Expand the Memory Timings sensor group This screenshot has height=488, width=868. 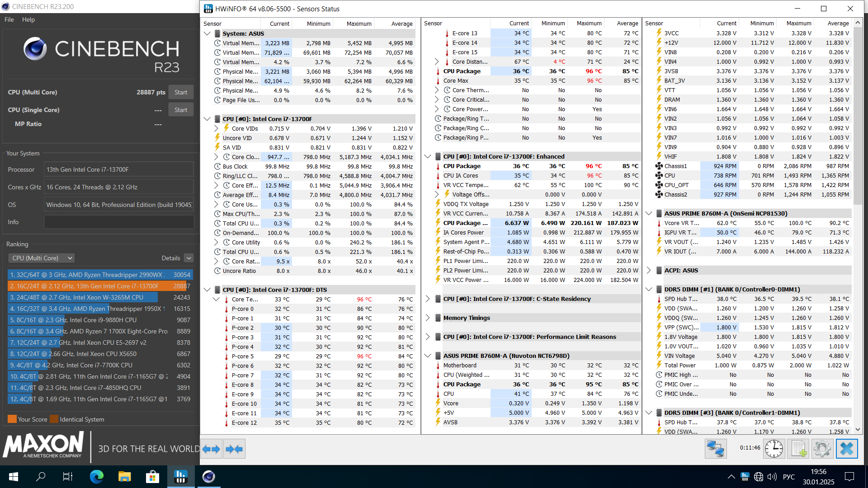pyautogui.click(x=428, y=318)
